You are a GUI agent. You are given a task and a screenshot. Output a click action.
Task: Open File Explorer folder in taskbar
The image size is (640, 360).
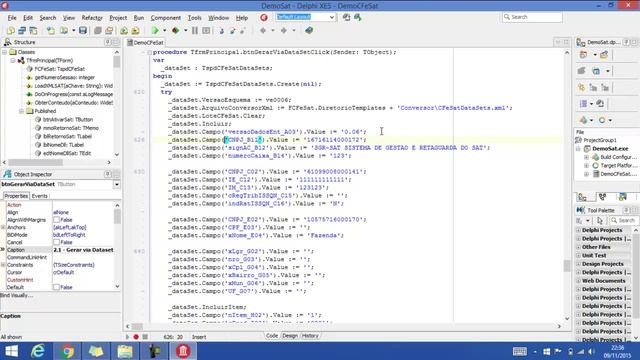click(x=125, y=351)
